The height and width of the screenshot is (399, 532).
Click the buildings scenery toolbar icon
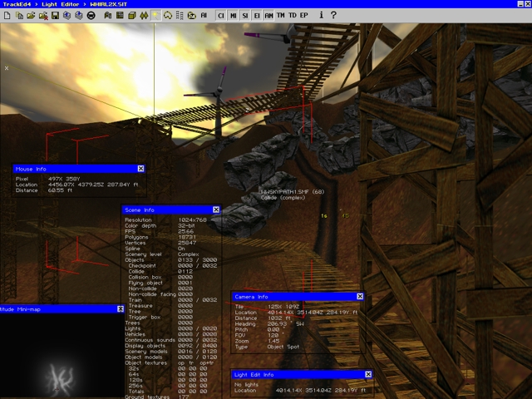click(x=108, y=15)
